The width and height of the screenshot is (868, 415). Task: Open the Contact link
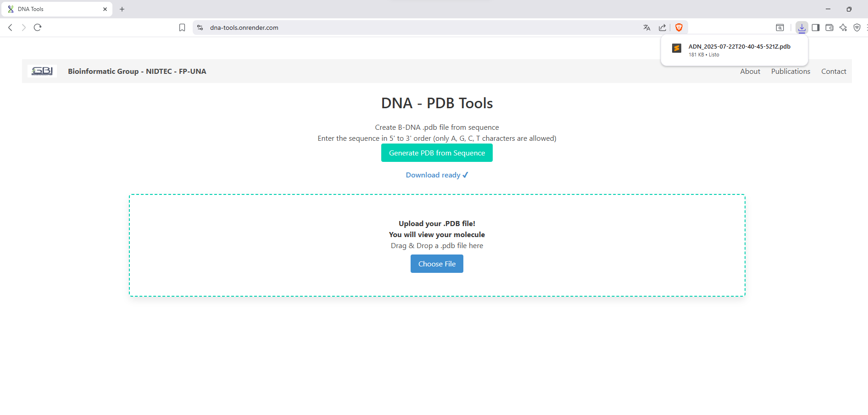tap(834, 72)
